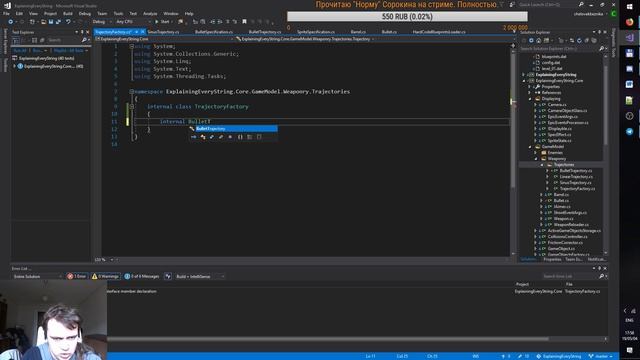Open the Any CPU platform dropdown
The height and width of the screenshot is (360, 640).
click(133, 22)
